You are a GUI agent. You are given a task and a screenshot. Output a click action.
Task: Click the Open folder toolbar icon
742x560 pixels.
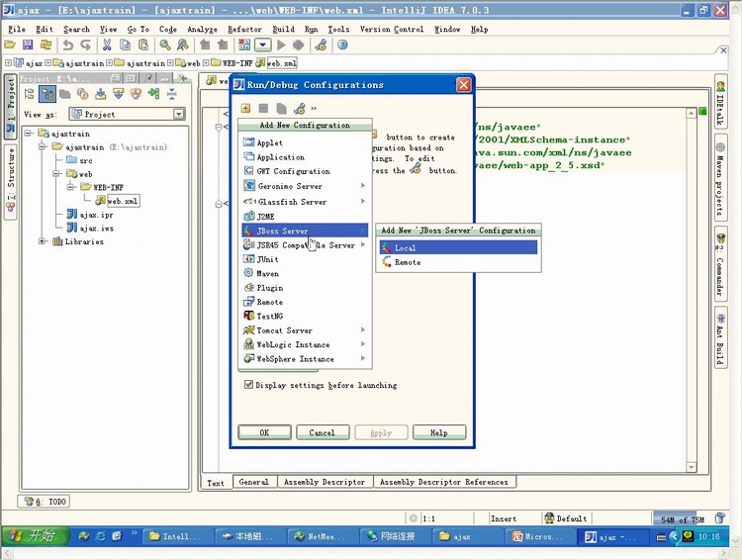(10, 45)
